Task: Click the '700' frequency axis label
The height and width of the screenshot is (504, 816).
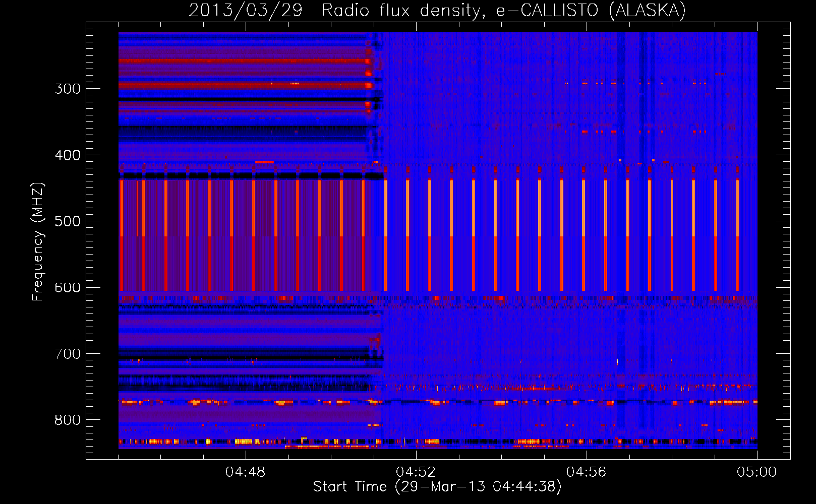Action: pos(68,354)
